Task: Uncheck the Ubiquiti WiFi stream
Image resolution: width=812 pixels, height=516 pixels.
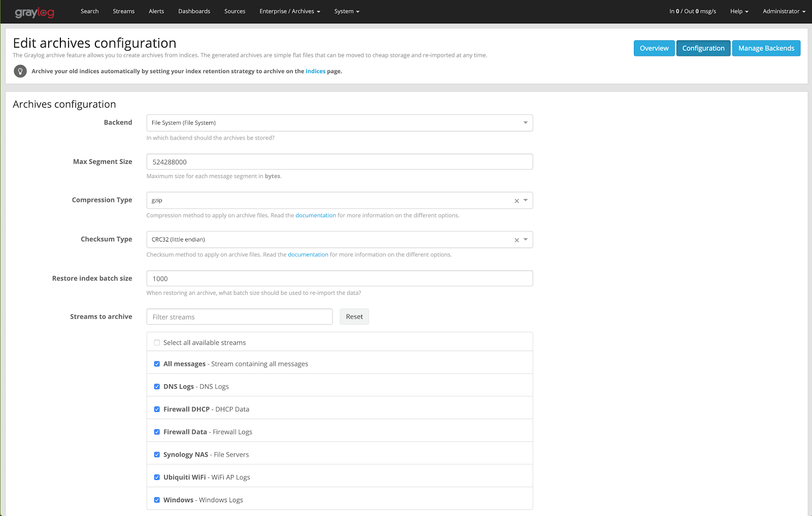Action: tap(157, 477)
